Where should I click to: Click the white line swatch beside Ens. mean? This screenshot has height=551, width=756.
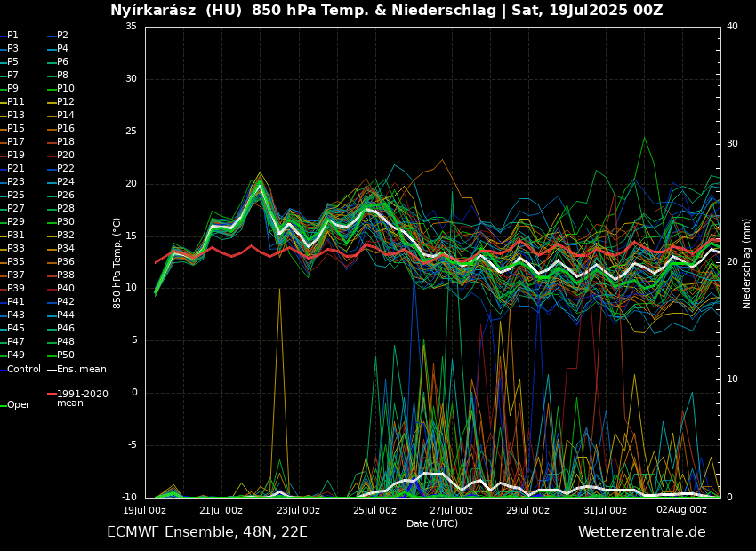(52, 370)
